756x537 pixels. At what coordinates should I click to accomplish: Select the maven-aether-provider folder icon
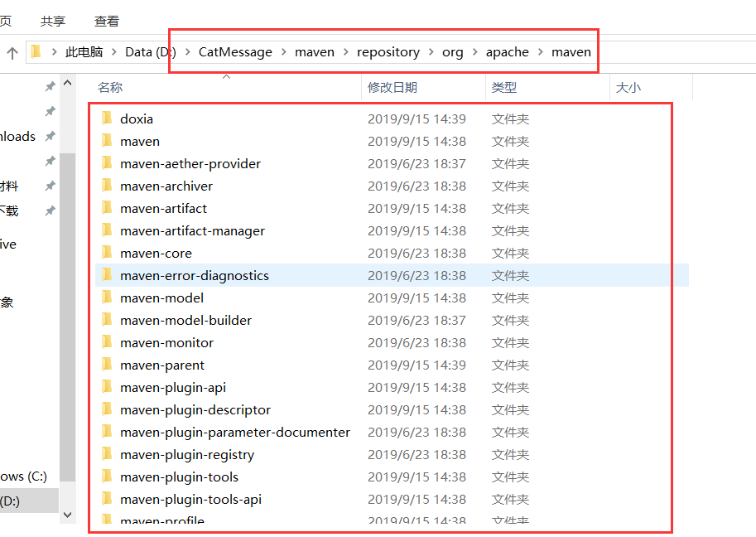pyautogui.click(x=107, y=162)
